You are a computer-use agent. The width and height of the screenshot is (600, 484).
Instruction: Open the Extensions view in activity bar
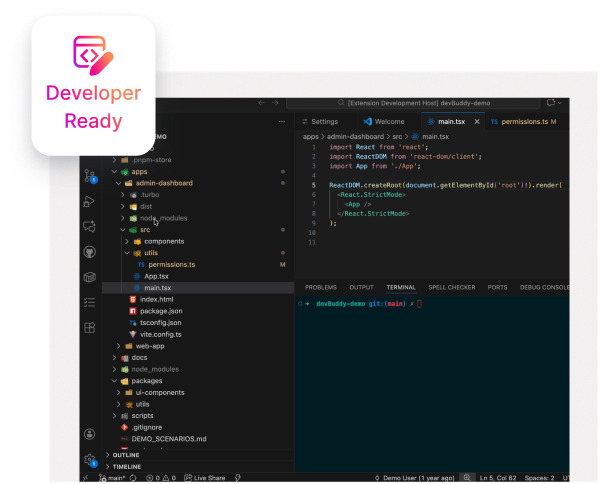[90, 328]
